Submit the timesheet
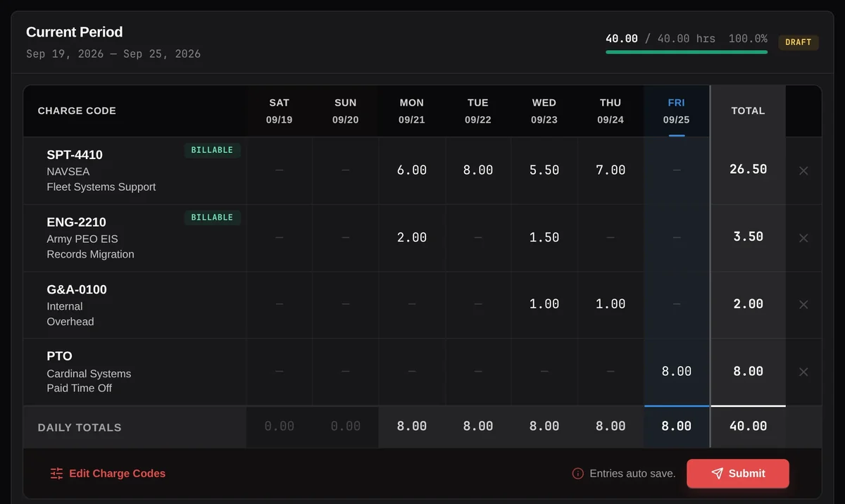Image resolution: width=845 pixels, height=504 pixels. click(x=738, y=474)
